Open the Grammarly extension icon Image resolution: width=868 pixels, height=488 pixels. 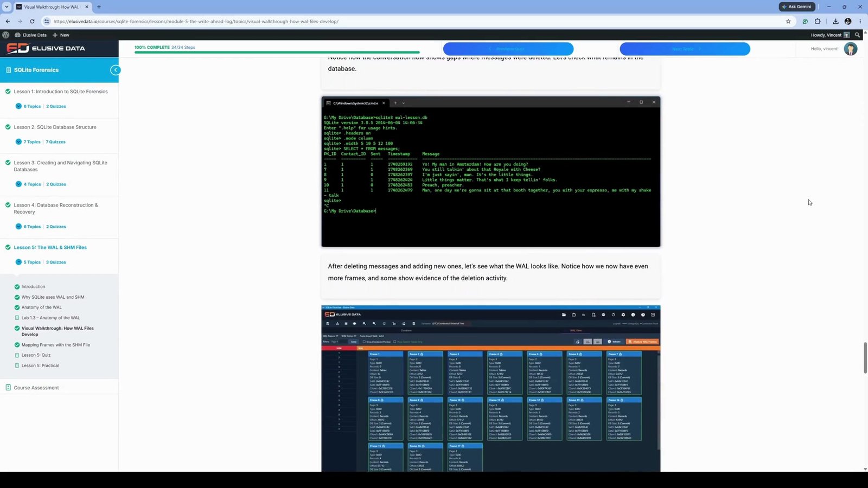click(805, 21)
